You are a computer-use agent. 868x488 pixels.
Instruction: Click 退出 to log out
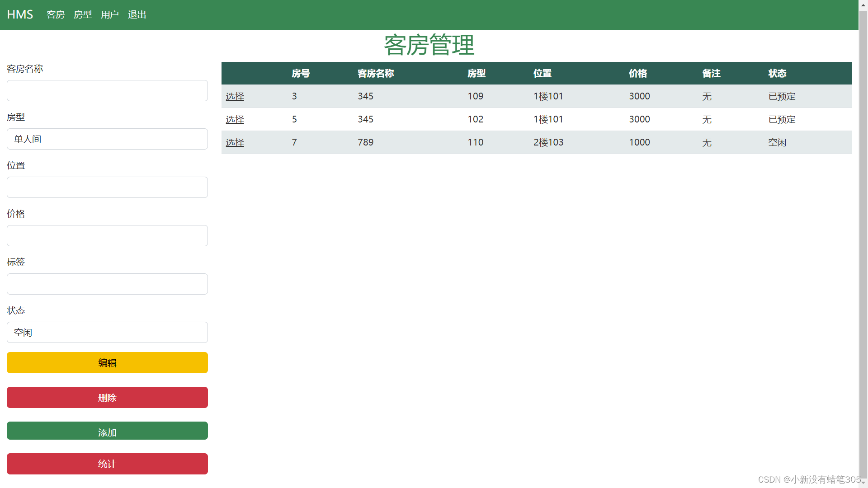[x=137, y=15]
